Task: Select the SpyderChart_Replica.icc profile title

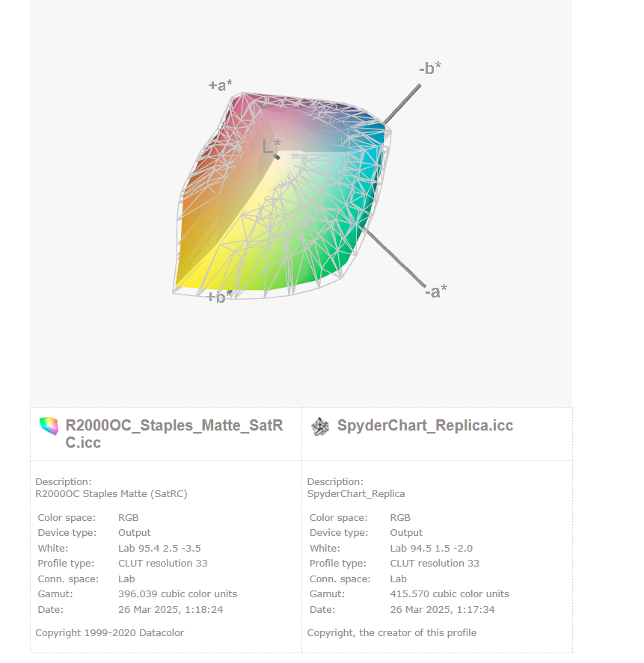Action: click(425, 425)
